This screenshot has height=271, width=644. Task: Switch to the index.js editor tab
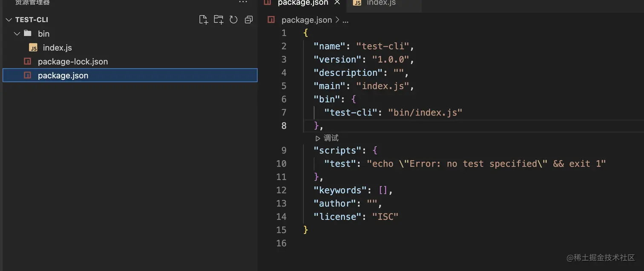[x=381, y=3]
